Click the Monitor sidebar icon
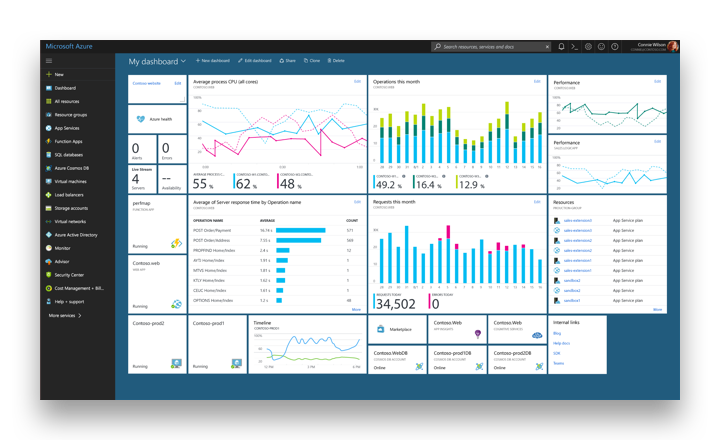This screenshot has width=720, height=440. [x=49, y=248]
